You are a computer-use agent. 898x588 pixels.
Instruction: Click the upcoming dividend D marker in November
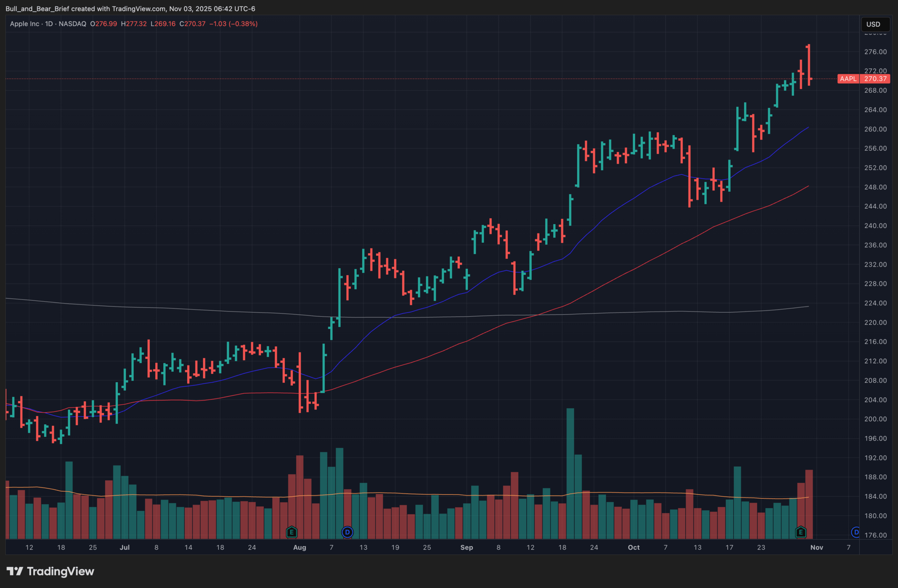pyautogui.click(x=855, y=532)
